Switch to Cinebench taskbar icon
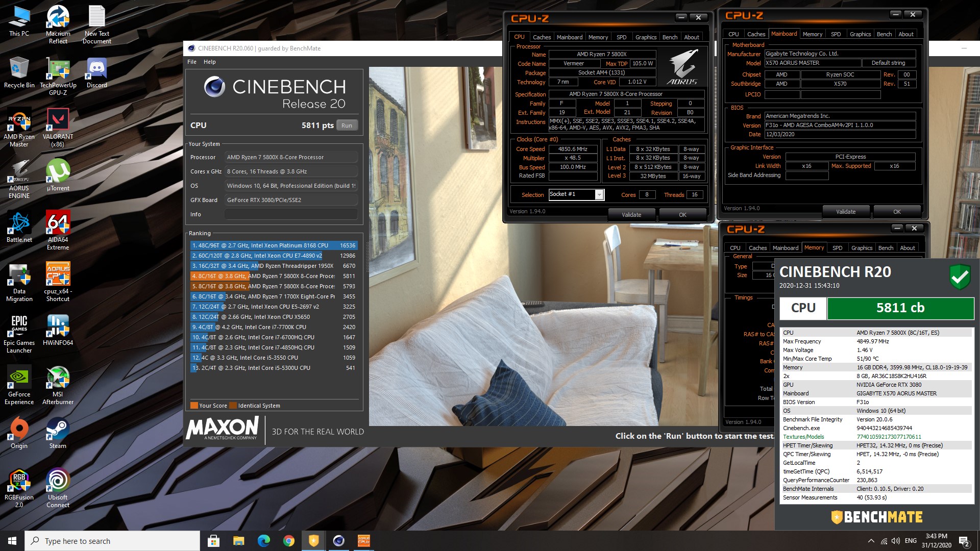The height and width of the screenshot is (551, 980). pos(338,541)
